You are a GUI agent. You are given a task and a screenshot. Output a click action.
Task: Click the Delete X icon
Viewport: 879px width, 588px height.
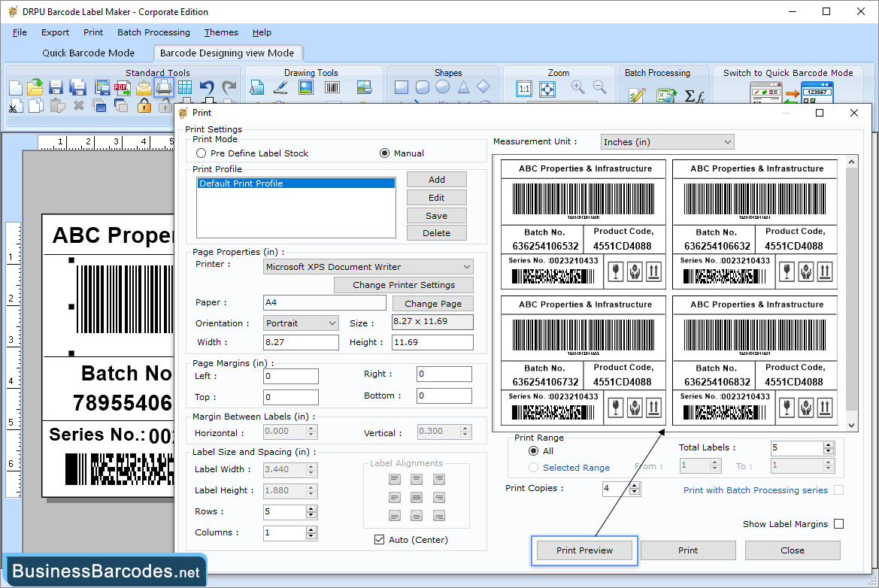tap(79, 105)
